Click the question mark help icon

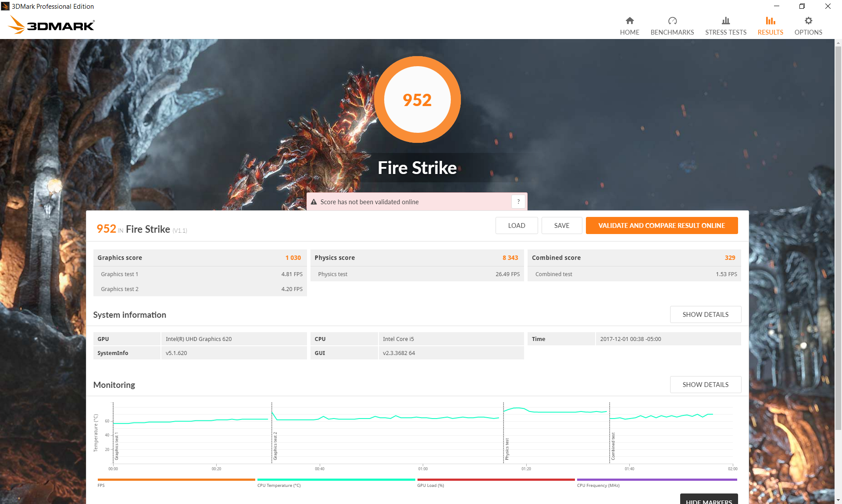[518, 202]
